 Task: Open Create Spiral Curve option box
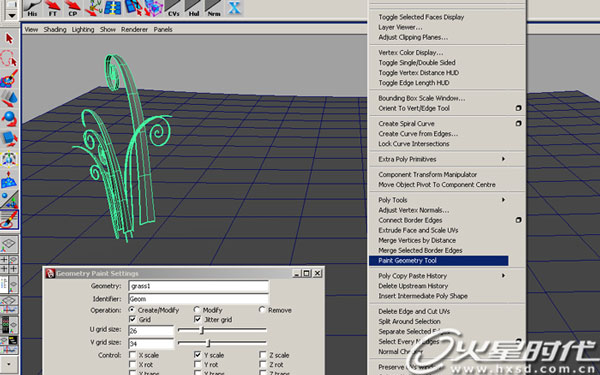click(518, 123)
